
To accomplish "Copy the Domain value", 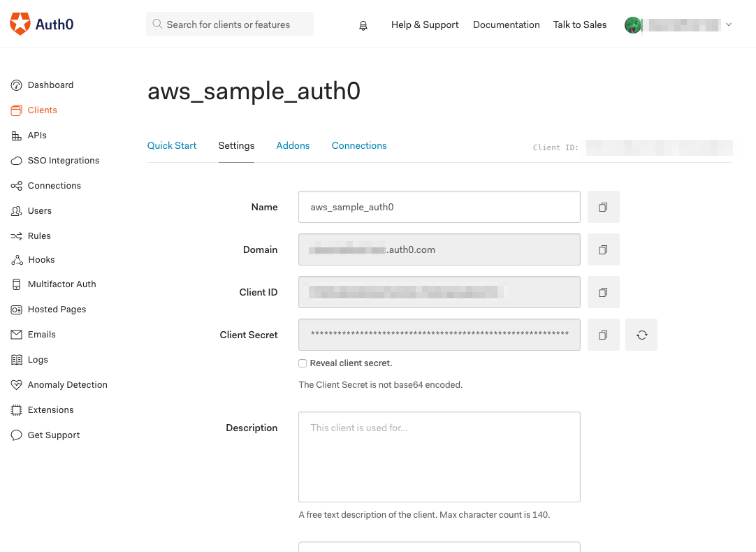I will coord(603,249).
